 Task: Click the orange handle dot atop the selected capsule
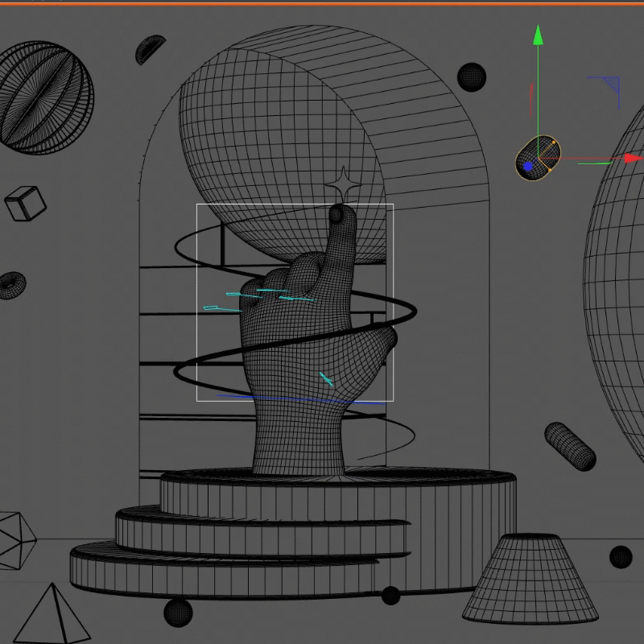pos(554,142)
